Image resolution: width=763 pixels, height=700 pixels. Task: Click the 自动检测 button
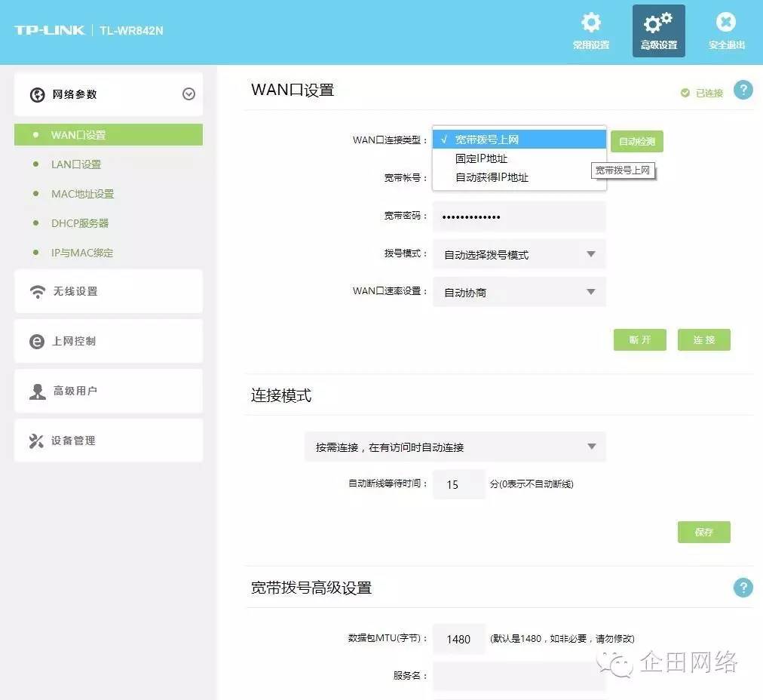pyautogui.click(x=636, y=141)
